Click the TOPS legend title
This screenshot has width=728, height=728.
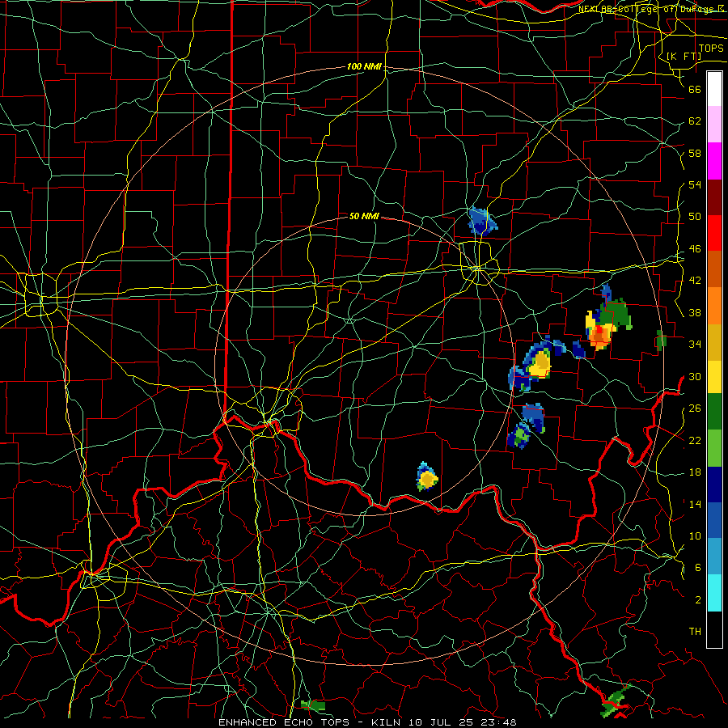711,49
